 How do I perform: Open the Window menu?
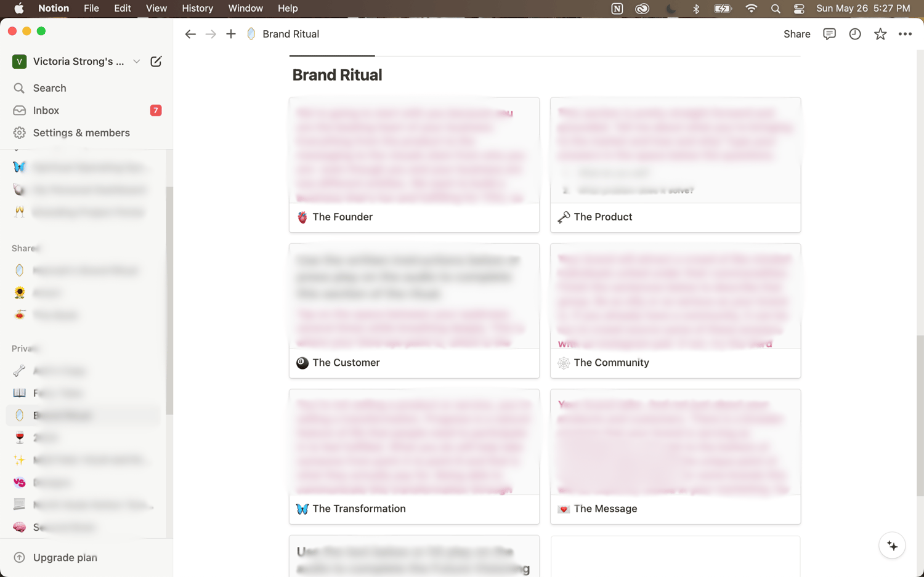[x=245, y=8]
